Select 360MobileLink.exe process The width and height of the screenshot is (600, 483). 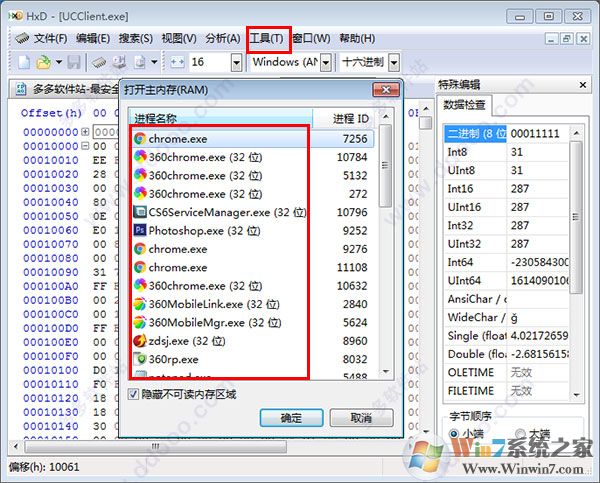pyautogui.click(x=251, y=304)
